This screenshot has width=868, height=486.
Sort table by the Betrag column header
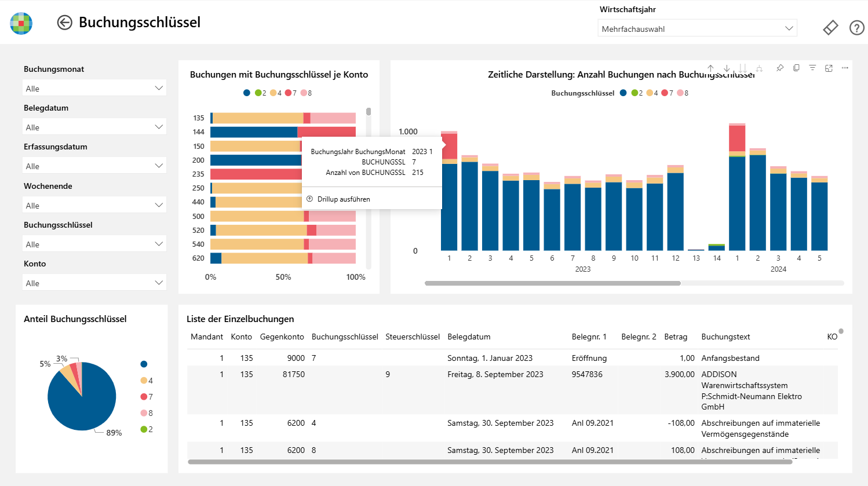click(x=676, y=337)
